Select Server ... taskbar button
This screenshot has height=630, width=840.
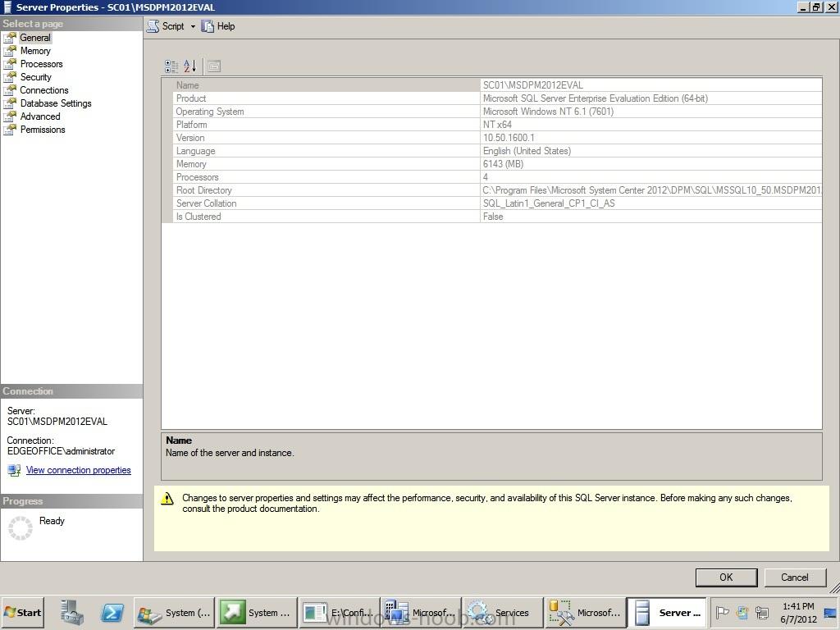(667, 613)
